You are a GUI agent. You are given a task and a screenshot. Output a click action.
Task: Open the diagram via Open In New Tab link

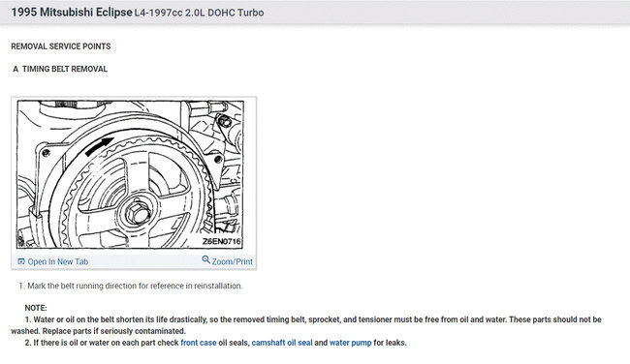(58, 261)
